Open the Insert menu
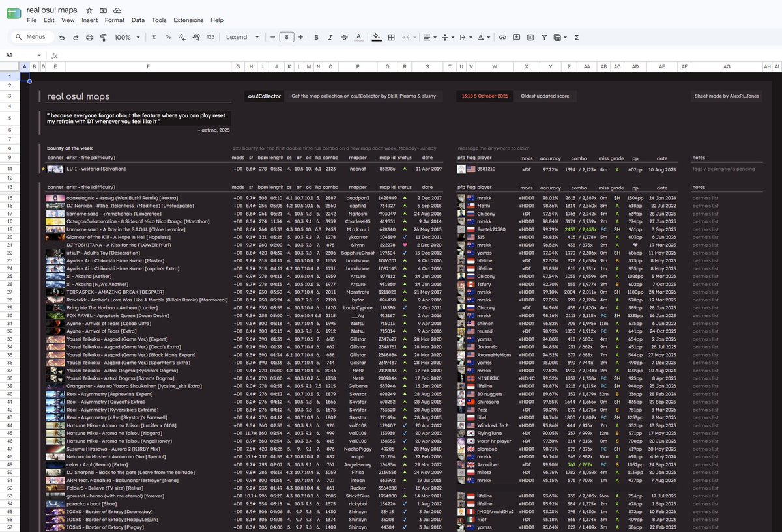Image resolution: width=782 pixels, height=532 pixels. pos(89,20)
